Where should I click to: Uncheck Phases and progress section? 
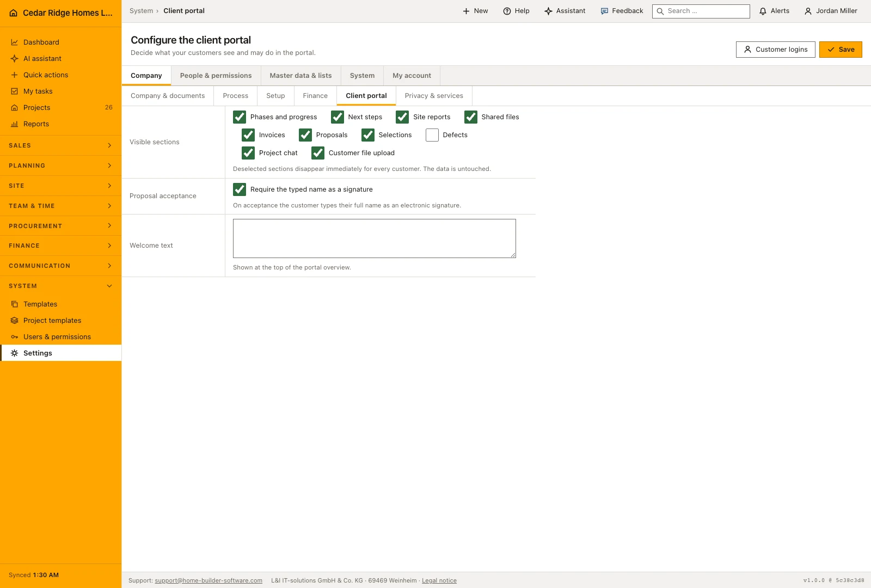tap(240, 117)
